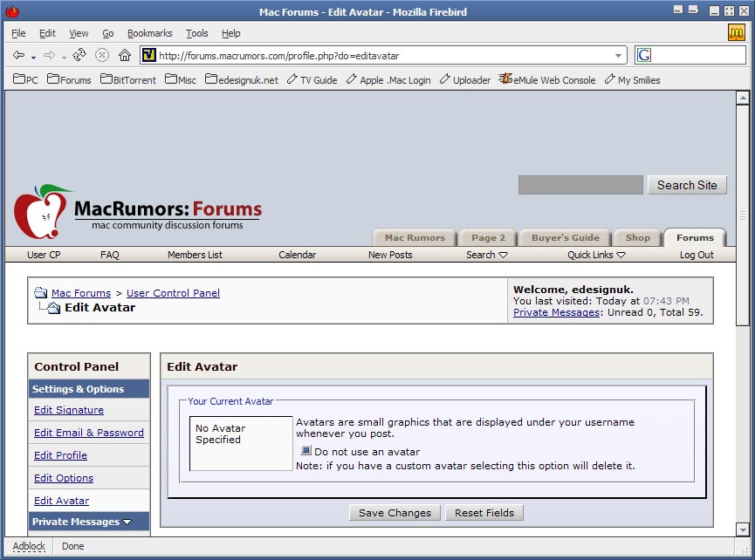Open the Private Messages link in welcome box

point(556,312)
